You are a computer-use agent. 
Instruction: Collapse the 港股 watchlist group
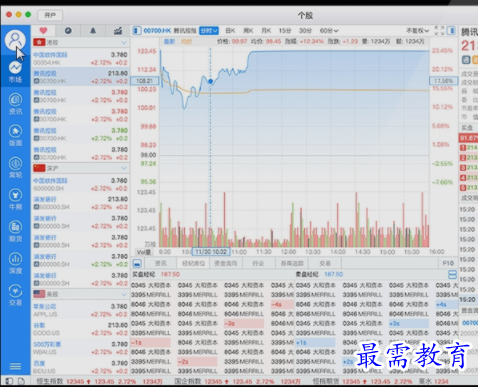tap(124, 42)
